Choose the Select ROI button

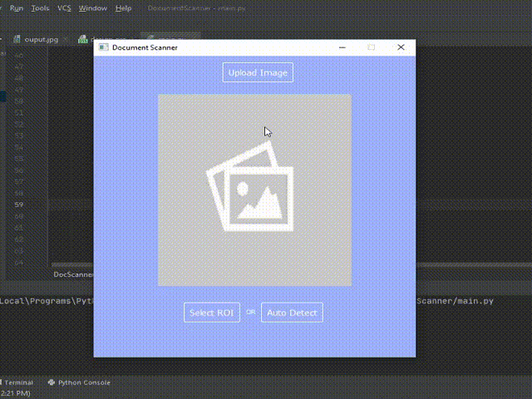point(212,313)
